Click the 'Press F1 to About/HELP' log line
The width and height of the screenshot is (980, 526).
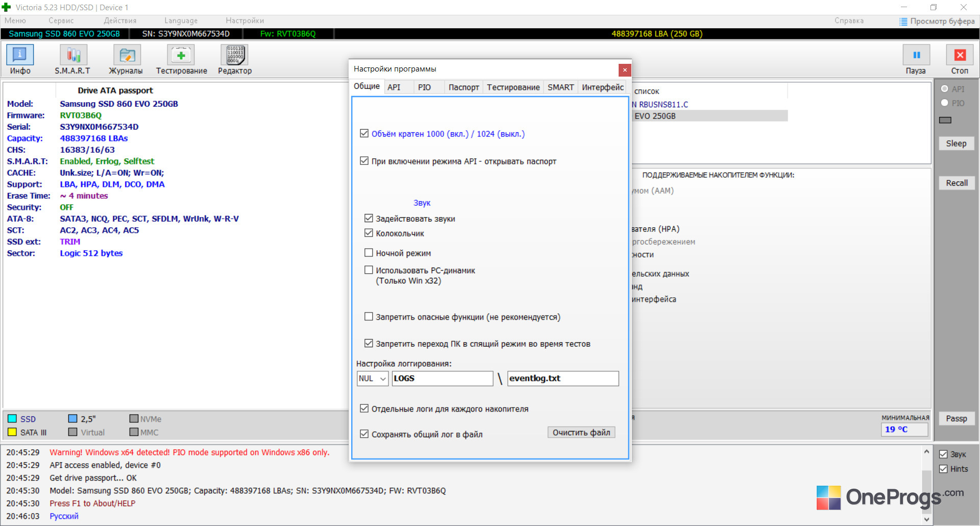click(x=92, y=504)
